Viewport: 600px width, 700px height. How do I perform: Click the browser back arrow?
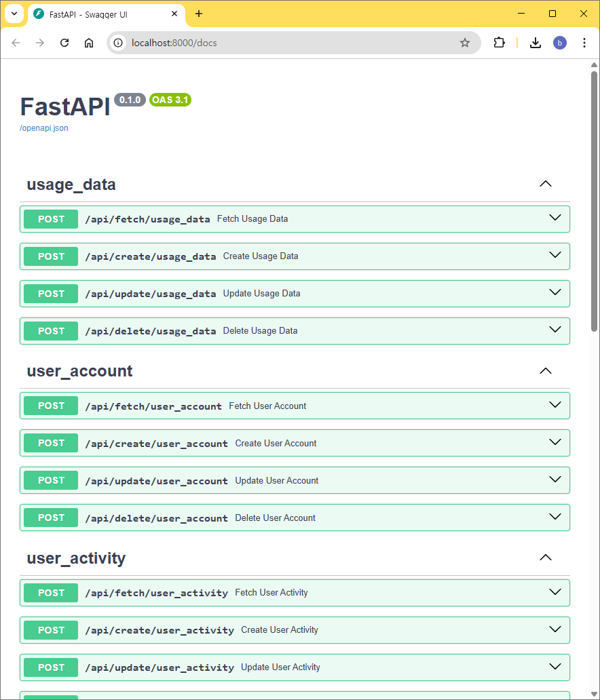click(16, 43)
